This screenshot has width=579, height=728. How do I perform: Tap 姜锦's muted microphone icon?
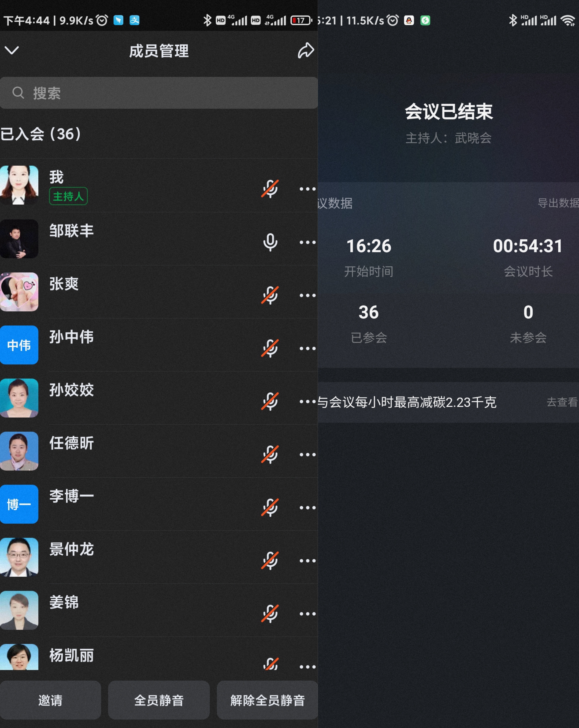tap(270, 614)
